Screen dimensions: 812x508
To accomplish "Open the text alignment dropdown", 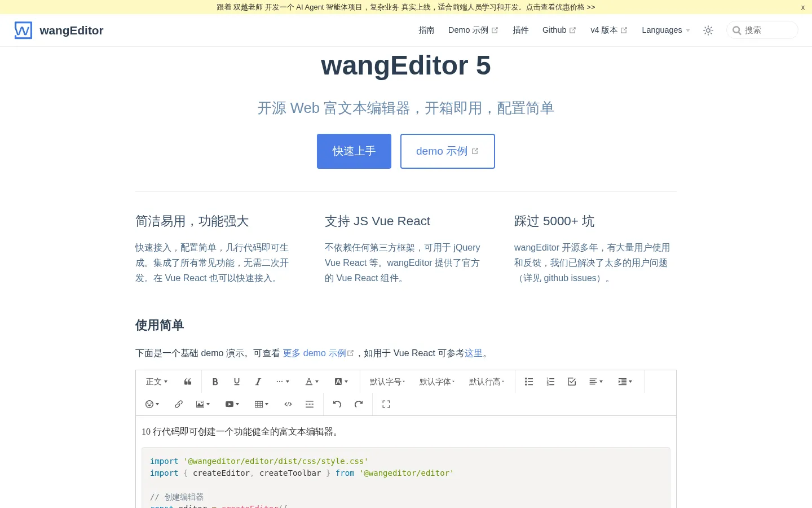I will [596, 382].
